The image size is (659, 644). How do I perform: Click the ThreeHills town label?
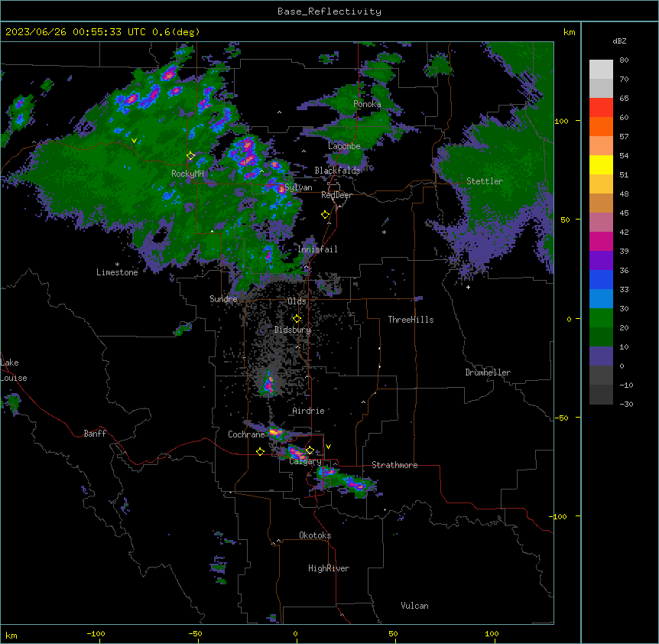tap(411, 320)
